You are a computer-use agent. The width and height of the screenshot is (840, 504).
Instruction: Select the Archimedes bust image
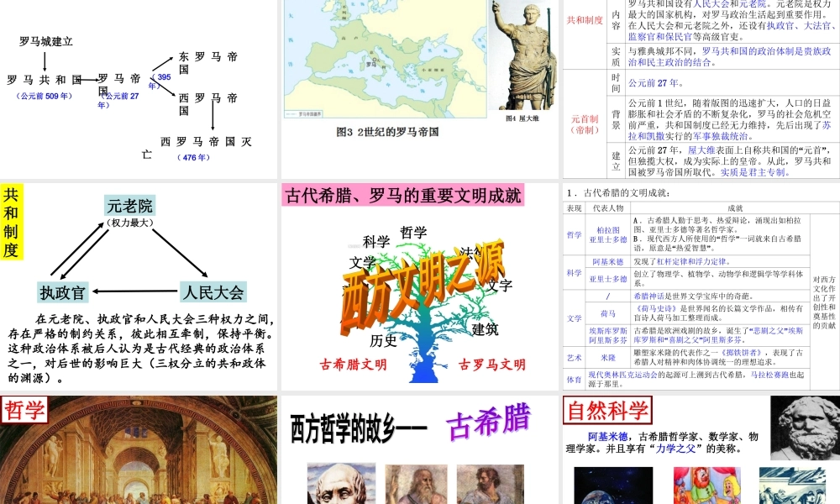click(806, 428)
